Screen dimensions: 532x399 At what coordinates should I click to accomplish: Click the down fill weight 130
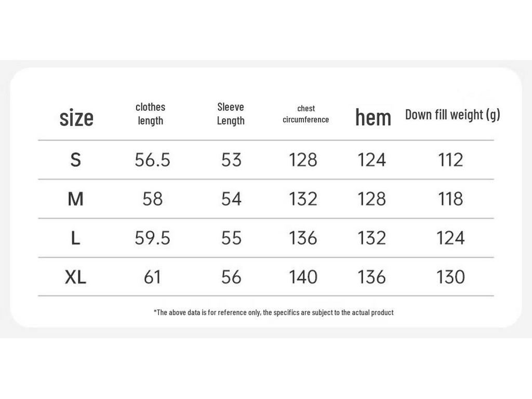450,277
